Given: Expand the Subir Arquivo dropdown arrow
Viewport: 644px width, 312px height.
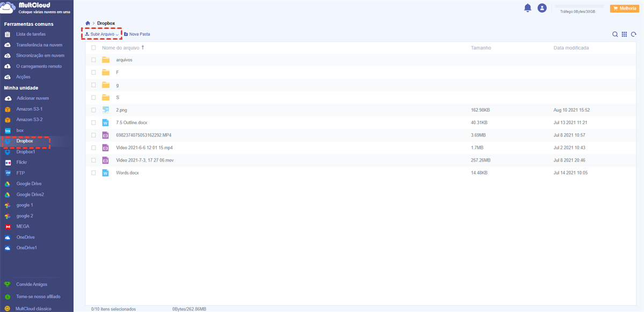Looking at the screenshot, I should [x=117, y=34].
